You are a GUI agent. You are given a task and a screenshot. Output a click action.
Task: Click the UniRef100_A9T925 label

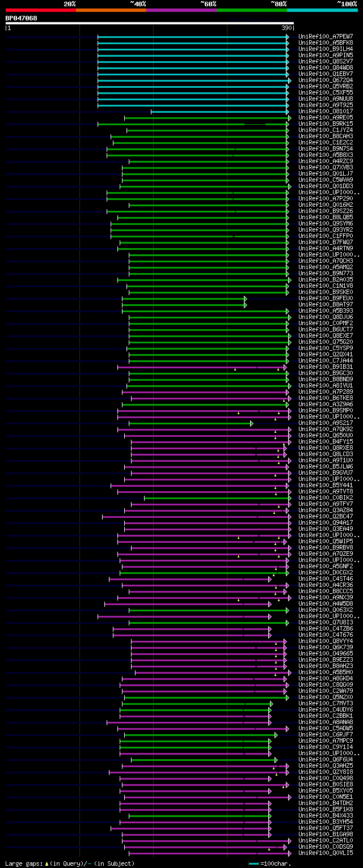[326, 105]
